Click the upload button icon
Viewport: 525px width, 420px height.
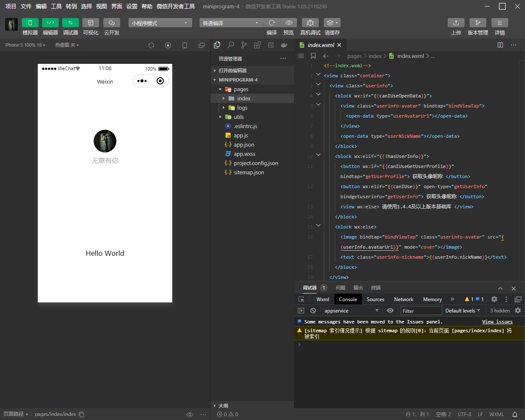tap(456, 23)
